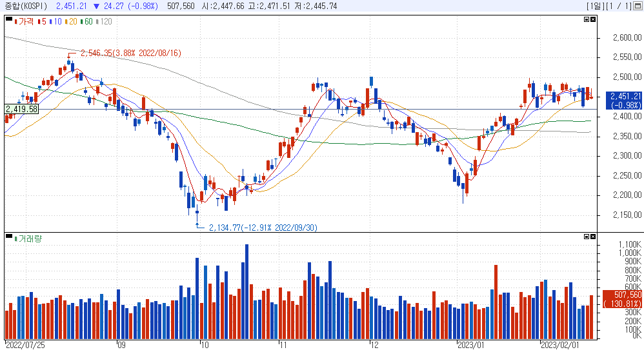Click the volume tag 507,560 on axis
The width and height of the screenshot is (644, 350).
pyautogui.click(x=623, y=300)
